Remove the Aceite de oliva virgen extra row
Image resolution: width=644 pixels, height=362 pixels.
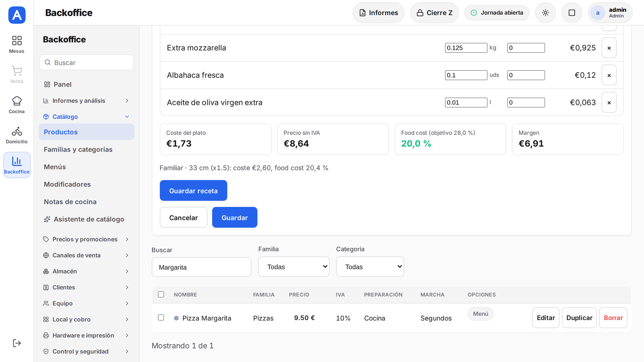click(609, 102)
